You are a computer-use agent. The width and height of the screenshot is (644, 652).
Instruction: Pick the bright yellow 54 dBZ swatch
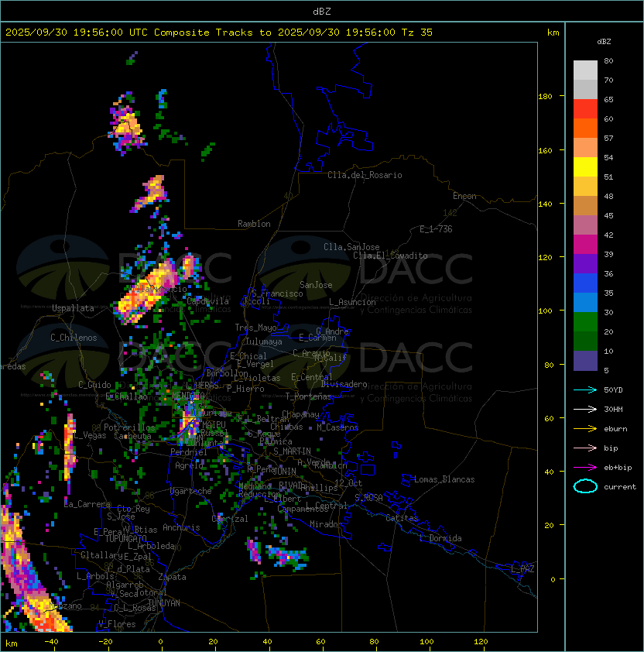point(585,166)
